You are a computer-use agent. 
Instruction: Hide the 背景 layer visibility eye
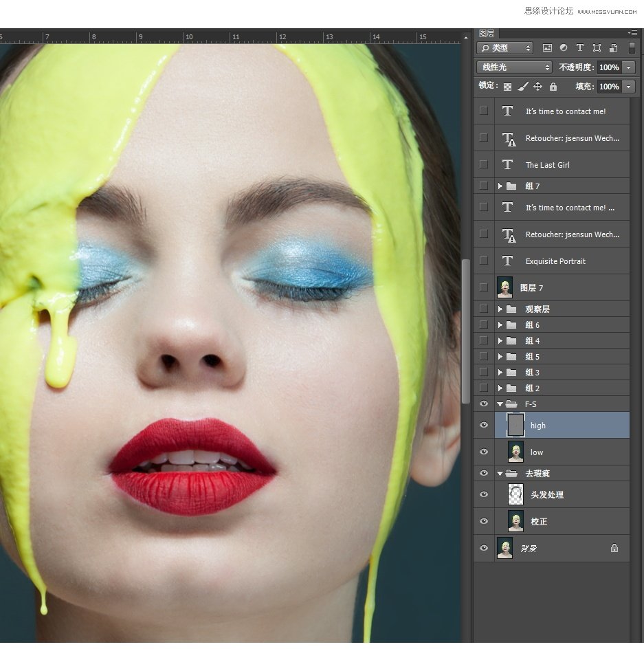point(484,548)
